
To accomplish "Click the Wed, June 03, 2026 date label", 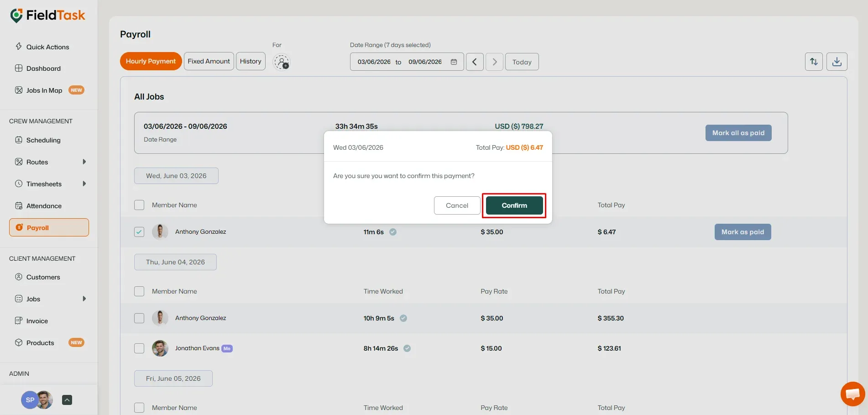I will [176, 176].
